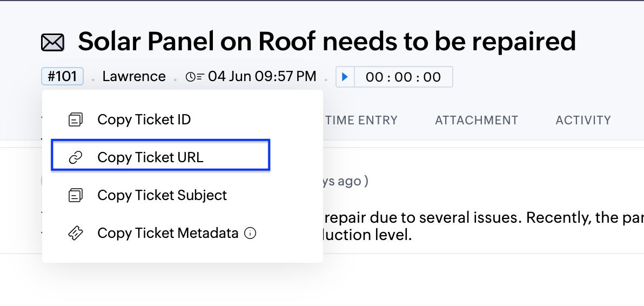Start the ticket timer with play button

click(x=345, y=77)
